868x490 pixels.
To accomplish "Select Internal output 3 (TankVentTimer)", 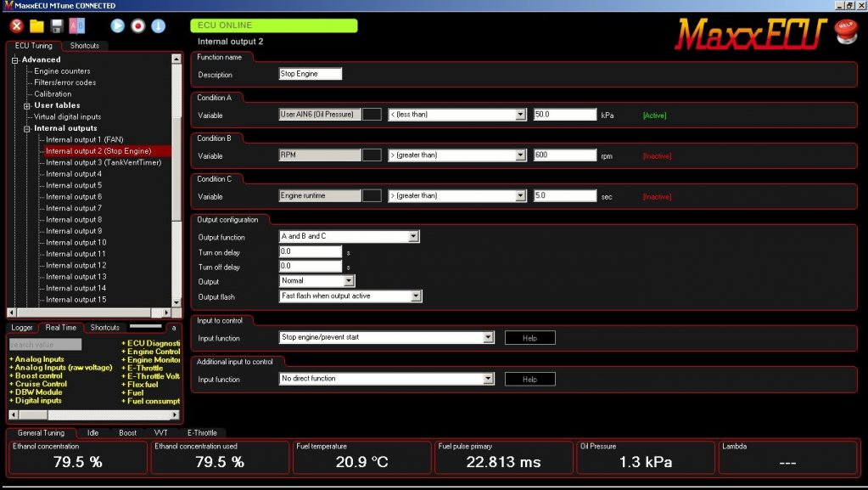I will click(104, 162).
